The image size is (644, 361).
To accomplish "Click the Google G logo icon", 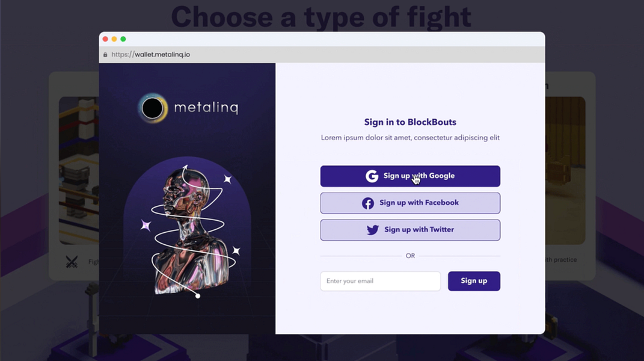I will point(372,176).
